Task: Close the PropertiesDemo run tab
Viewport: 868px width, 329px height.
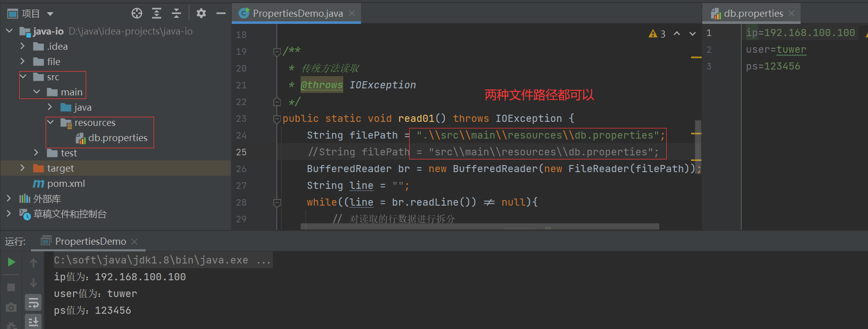Action: pos(134,242)
